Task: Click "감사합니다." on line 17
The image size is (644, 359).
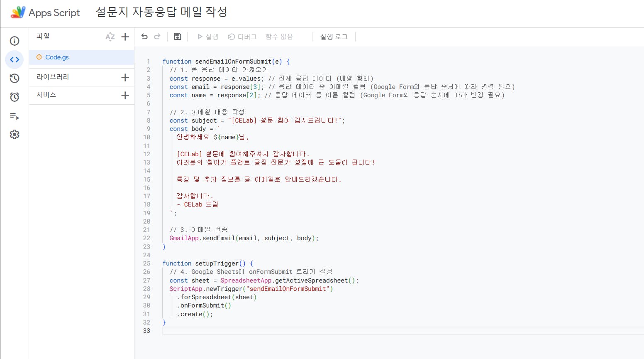Action: pyautogui.click(x=195, y=196)
